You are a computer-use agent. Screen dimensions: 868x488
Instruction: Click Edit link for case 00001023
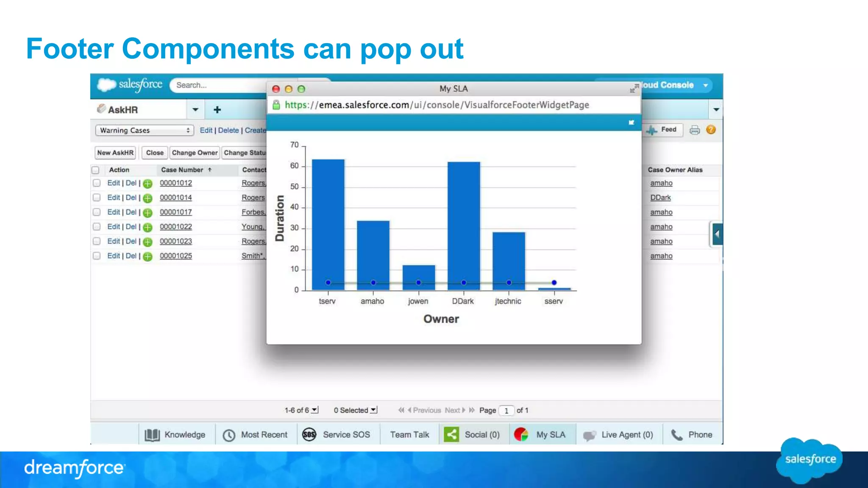coord(114,241)
